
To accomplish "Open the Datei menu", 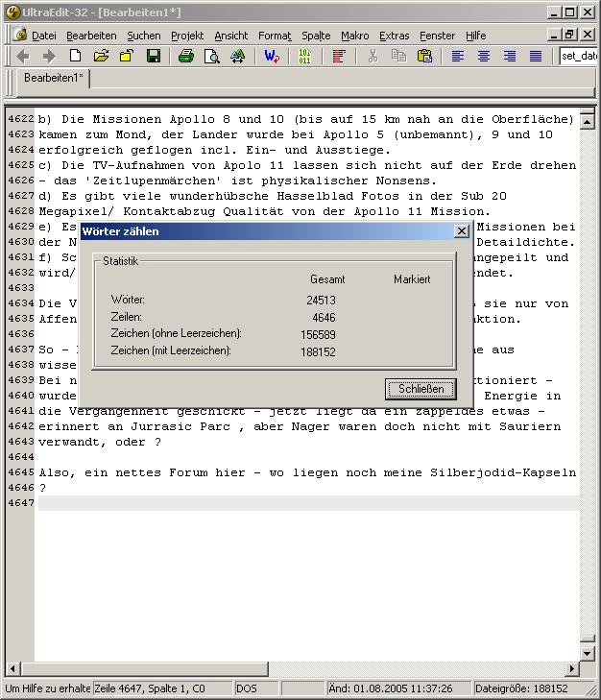I will 44,36.
